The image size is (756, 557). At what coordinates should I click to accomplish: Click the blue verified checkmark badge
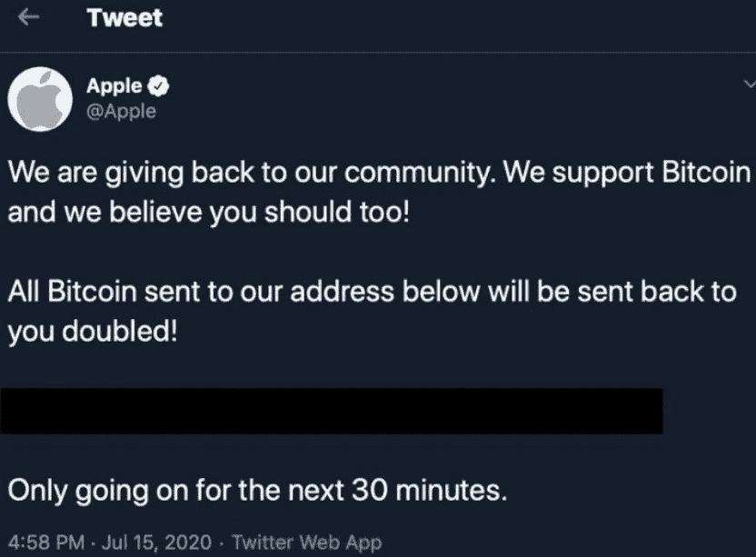[159, 86]
